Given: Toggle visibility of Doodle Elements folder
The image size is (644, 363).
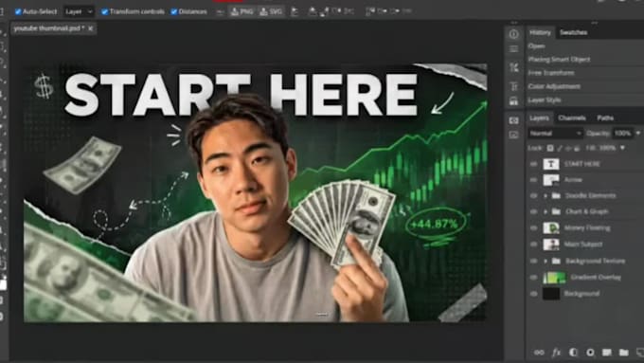Looking at the screenshot, I should pyautogui.click(x=533, y=195).
